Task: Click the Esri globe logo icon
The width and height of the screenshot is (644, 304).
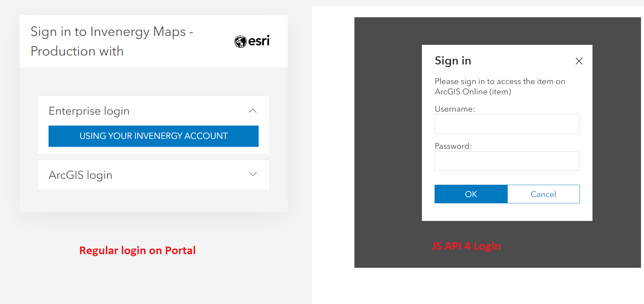Action: click(240, 42)
